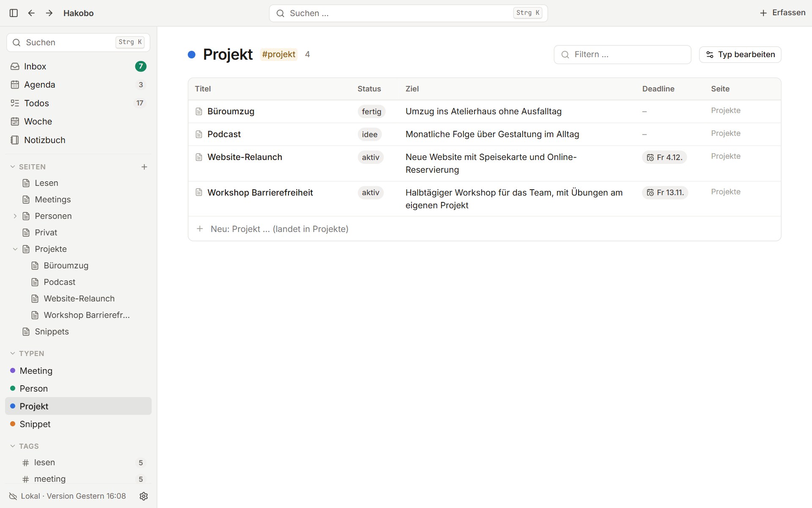Open the Podcast row title
This screenshot has width=812, height=508.
click(x=224, y=134)
